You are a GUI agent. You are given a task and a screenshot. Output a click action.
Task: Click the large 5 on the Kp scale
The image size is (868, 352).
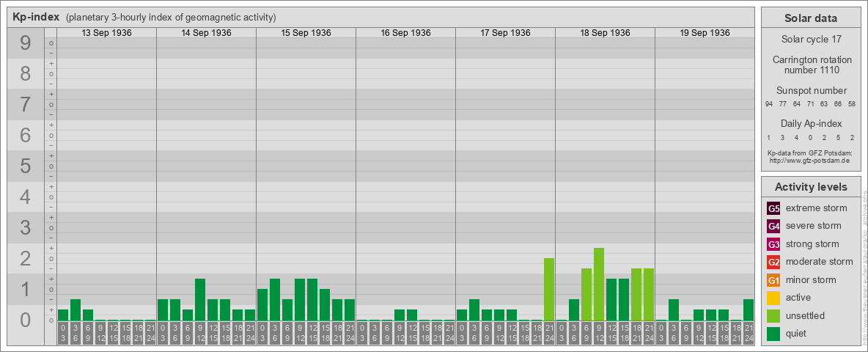click(x=26, y=166)
